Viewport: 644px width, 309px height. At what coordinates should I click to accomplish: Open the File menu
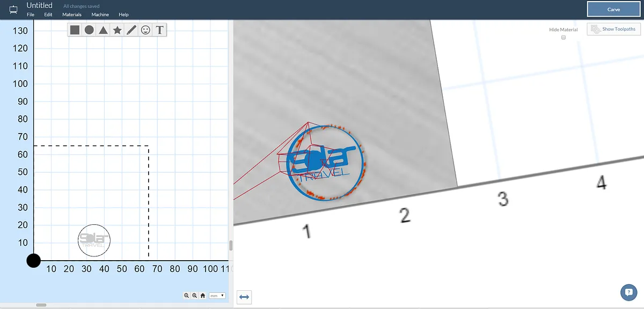coord(31,14)
